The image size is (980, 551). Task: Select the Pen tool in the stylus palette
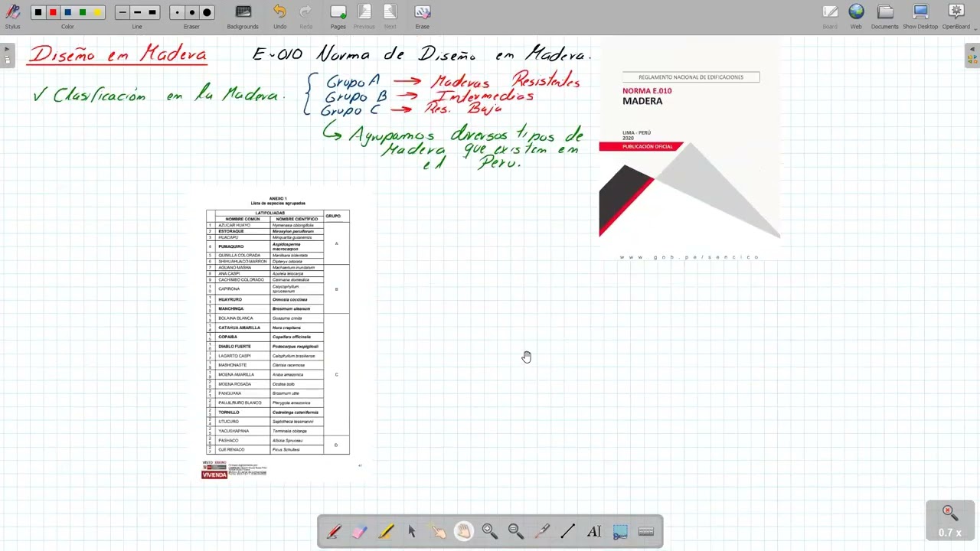point(334,531)
